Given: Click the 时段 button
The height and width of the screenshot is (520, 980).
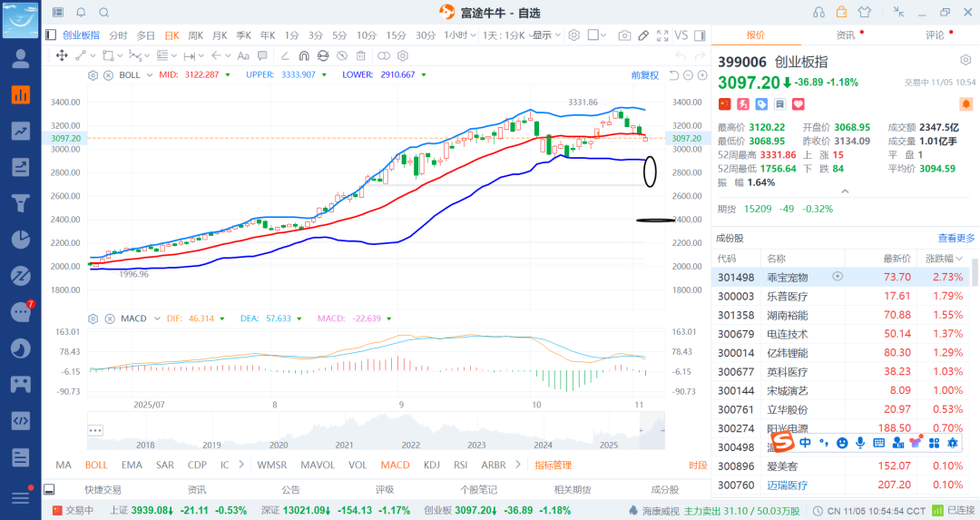Looking at the screenshot, I should [x=698, y=465].
